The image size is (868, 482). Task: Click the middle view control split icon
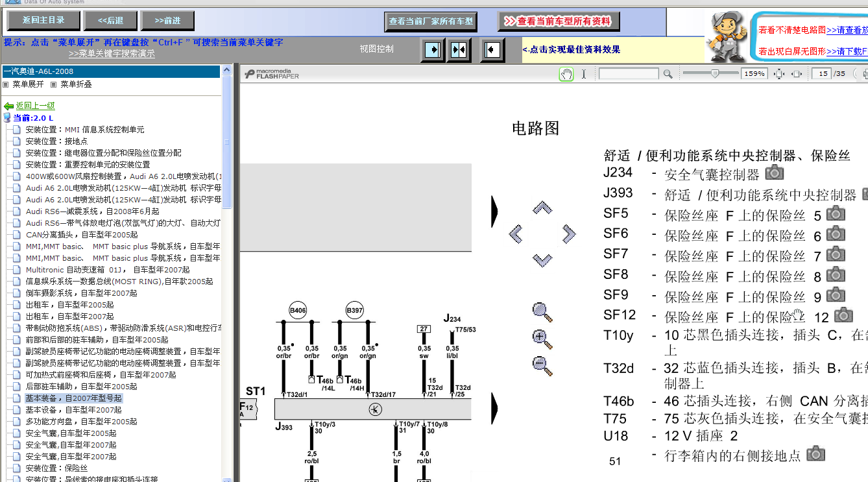[x=459, y=49]
